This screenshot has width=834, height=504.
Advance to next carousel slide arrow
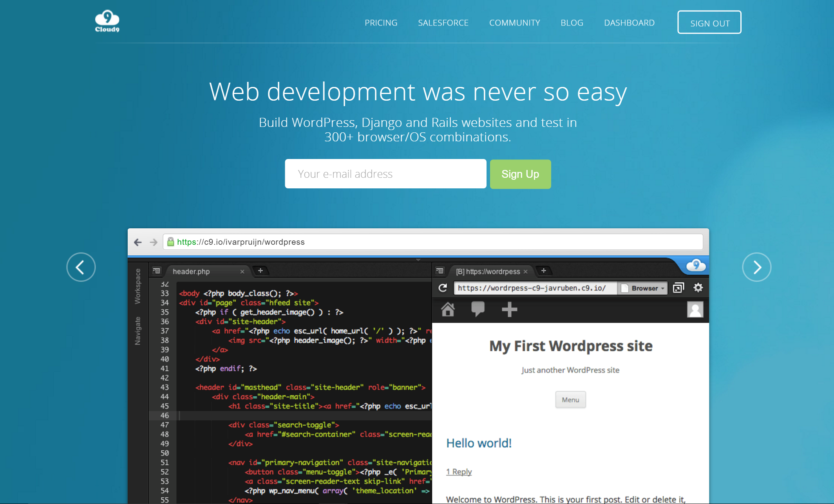[756, 267]
